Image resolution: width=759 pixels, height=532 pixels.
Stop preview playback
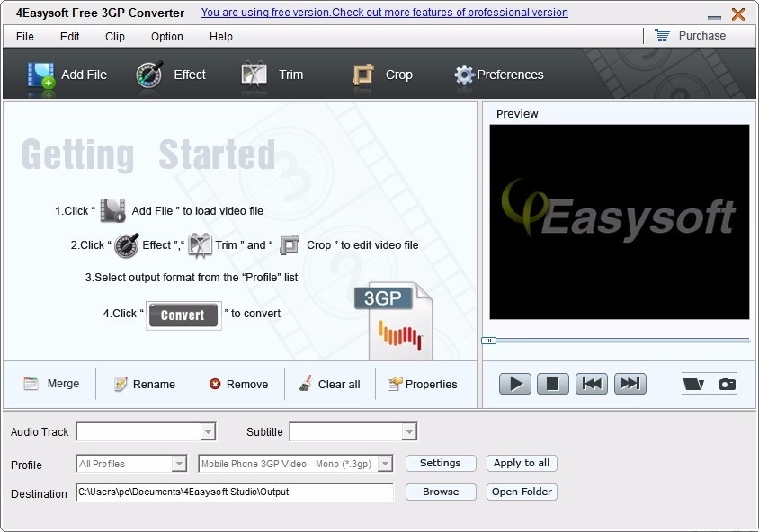pos(553,384)
